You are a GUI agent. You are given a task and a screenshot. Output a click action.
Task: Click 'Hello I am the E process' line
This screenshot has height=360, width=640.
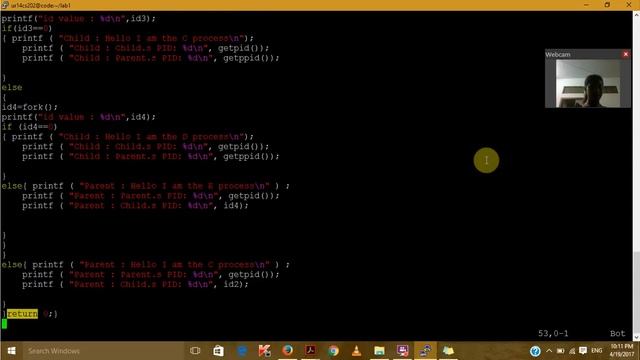[x=145, y=186]
